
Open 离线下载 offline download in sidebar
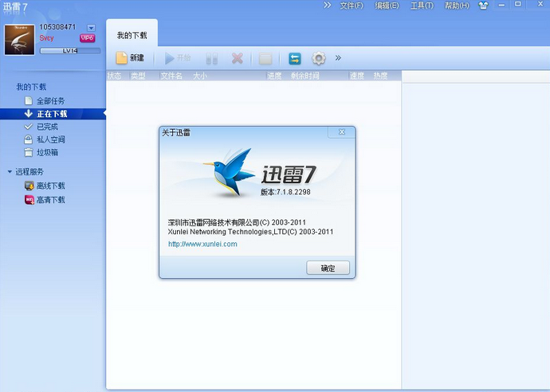click(x=49, y=186)
